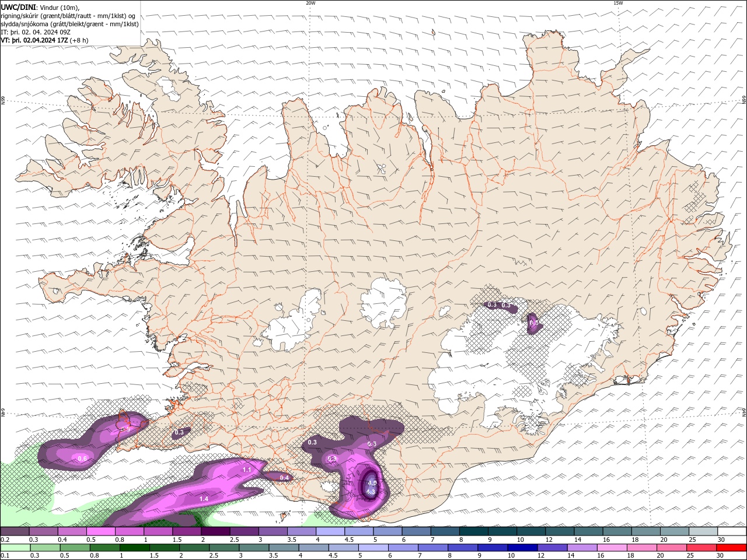Click the 15W longitude label
The image size is (747, 560).
tap(618, 3)
